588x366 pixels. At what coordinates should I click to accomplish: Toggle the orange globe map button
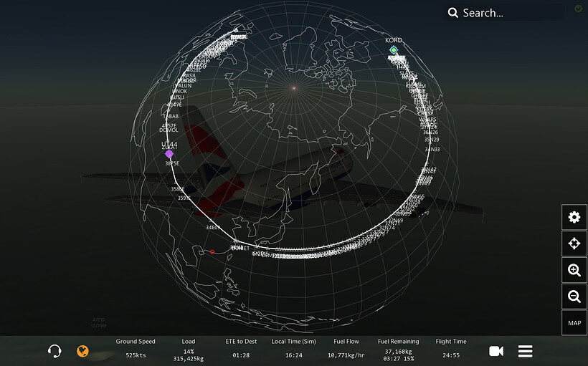click(82, 351)
